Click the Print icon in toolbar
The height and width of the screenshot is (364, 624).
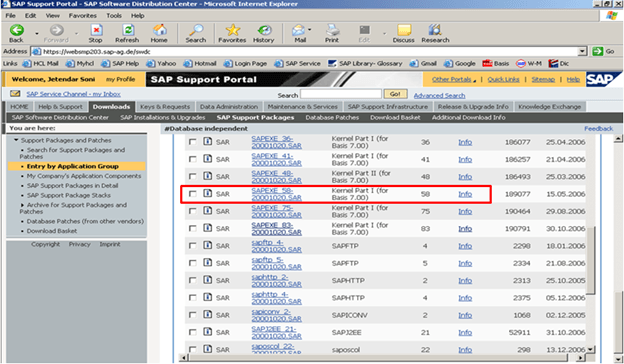click(x=332, y=30)
